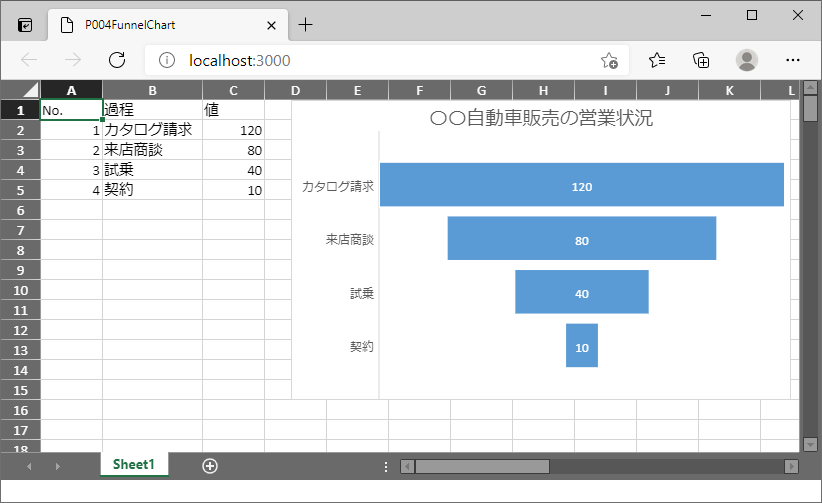Select cell カタログ請求 in column B

pos(153,130)
